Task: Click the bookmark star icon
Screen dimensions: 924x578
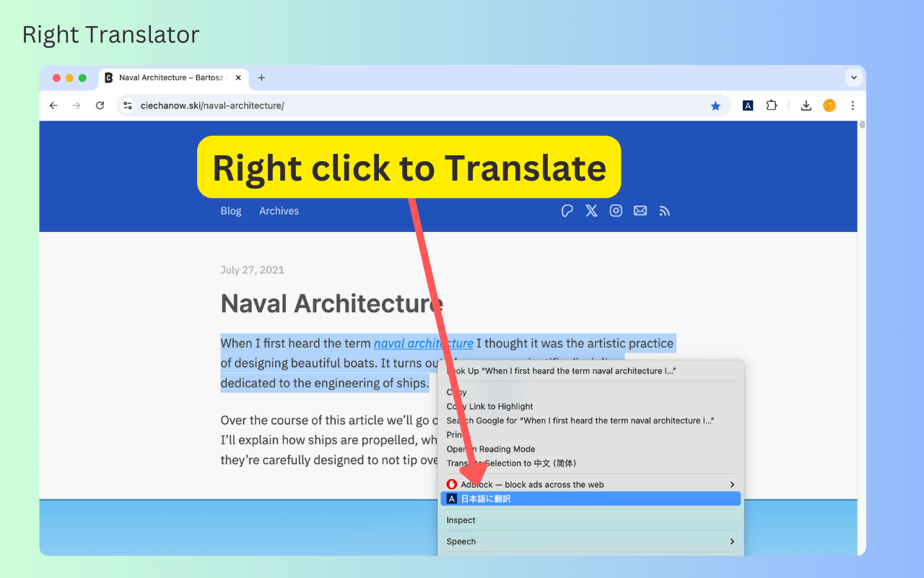Action: tap(715, 105)
